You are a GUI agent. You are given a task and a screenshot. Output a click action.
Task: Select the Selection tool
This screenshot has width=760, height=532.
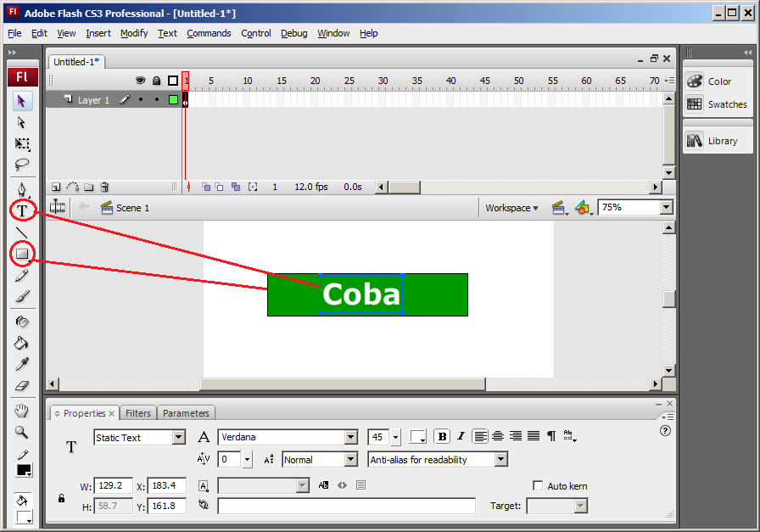[x=22, y=101]
